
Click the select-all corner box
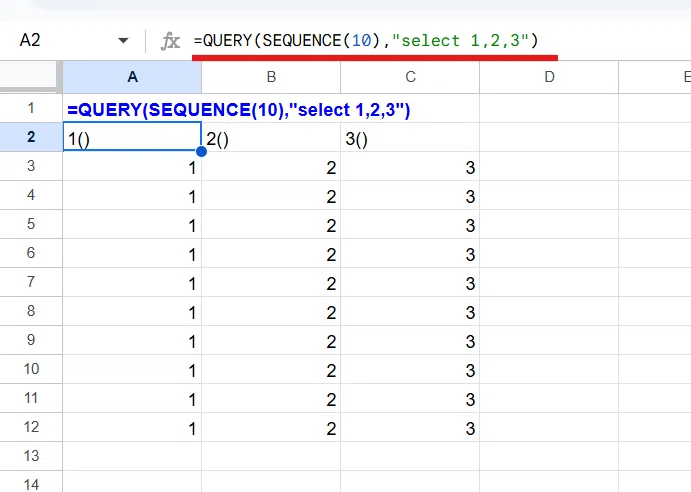[x=29, y=76]
